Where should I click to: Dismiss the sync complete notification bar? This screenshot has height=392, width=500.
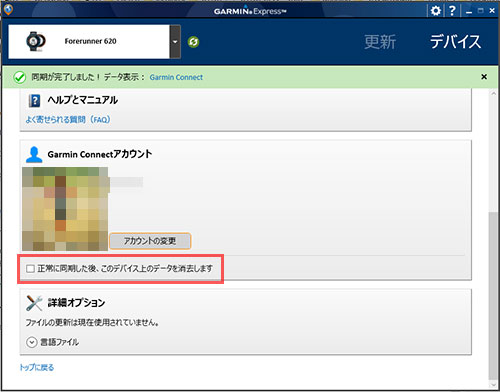tap(484, 77)
